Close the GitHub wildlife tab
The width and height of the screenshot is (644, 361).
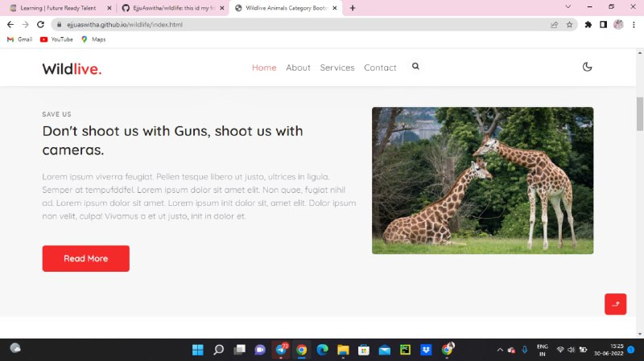tap(222, 8)
